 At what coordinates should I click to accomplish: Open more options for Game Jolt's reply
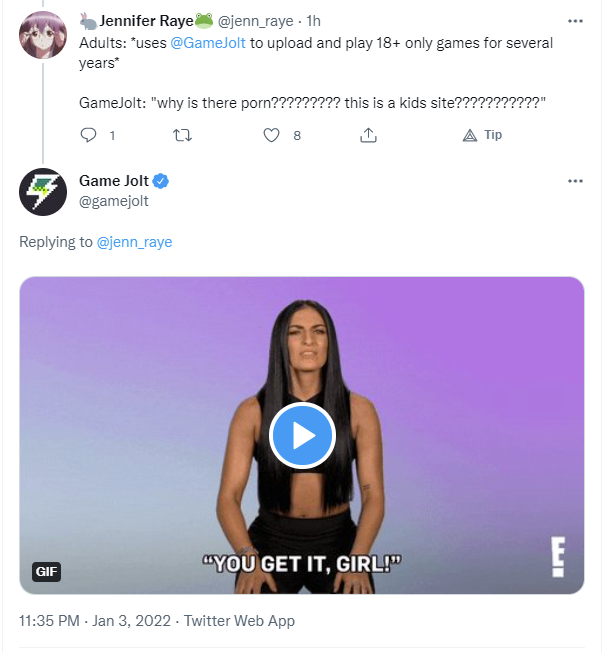[x=575, y=181]
